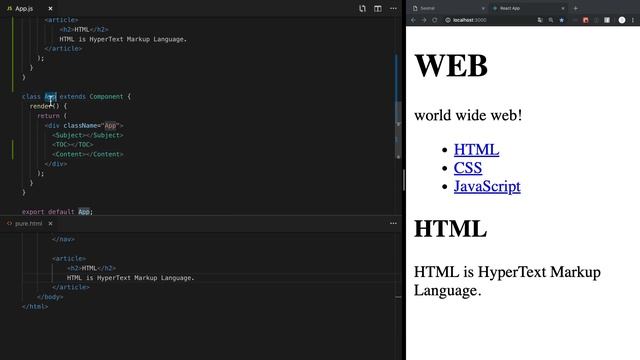The image size is (640, 360).
Task: Split the App.js editor to the right
Action: [378, 9]
